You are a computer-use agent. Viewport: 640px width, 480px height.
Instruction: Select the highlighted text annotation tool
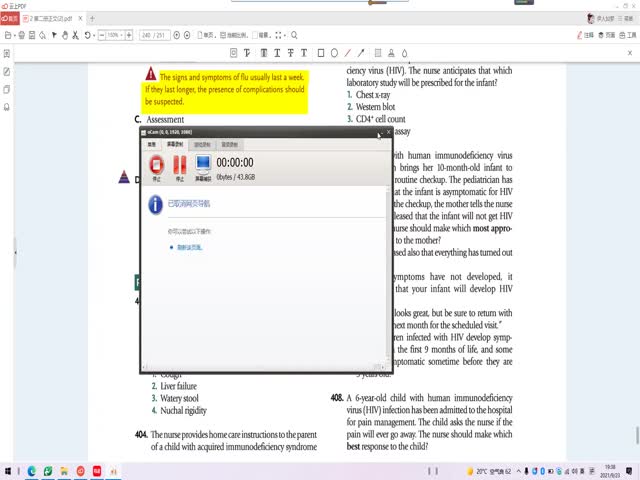point(264,53)
